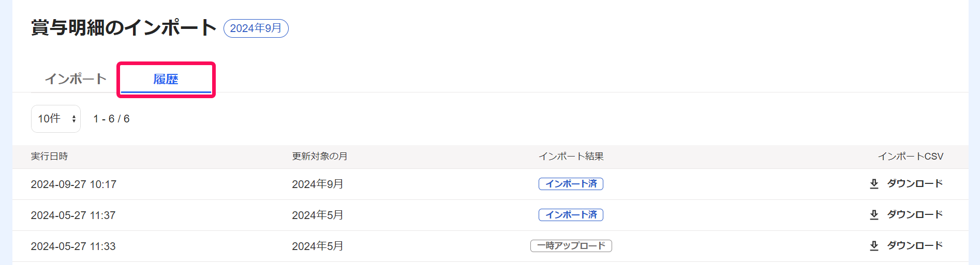Click download icon for 2024-05-27 11:33 row
This screenshot has width=980, height=265.
(x=874, y=246)
